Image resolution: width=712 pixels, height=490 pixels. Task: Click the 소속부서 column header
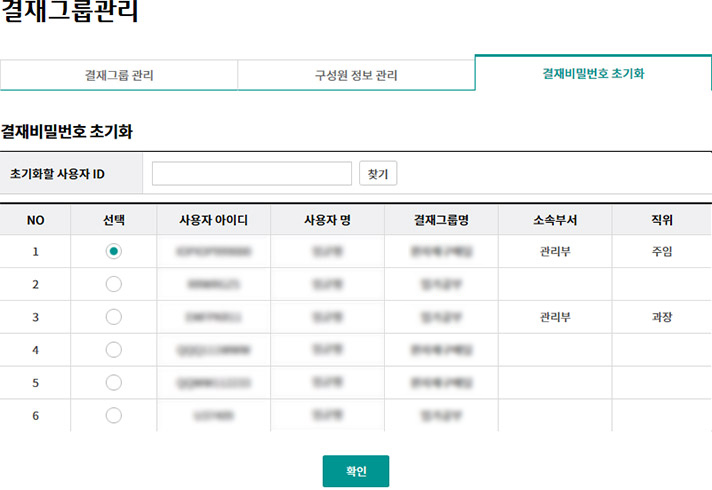(x=554, y=219)
